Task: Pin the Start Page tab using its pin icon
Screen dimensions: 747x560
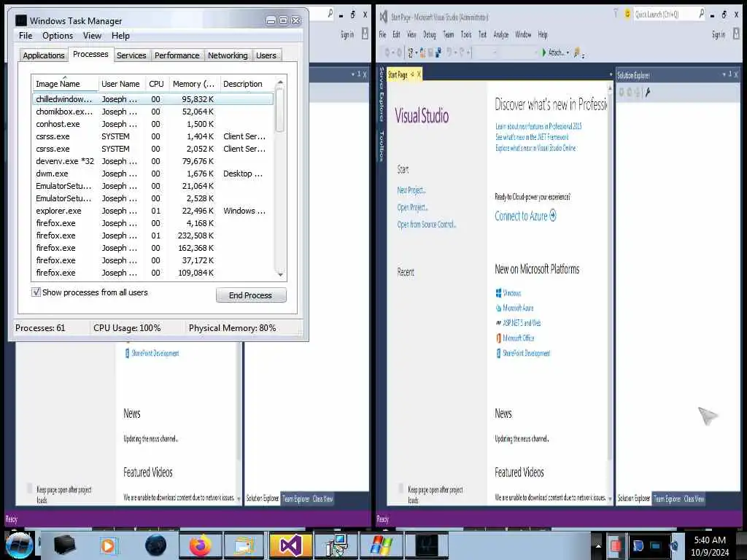Action: tap(412, 74)
